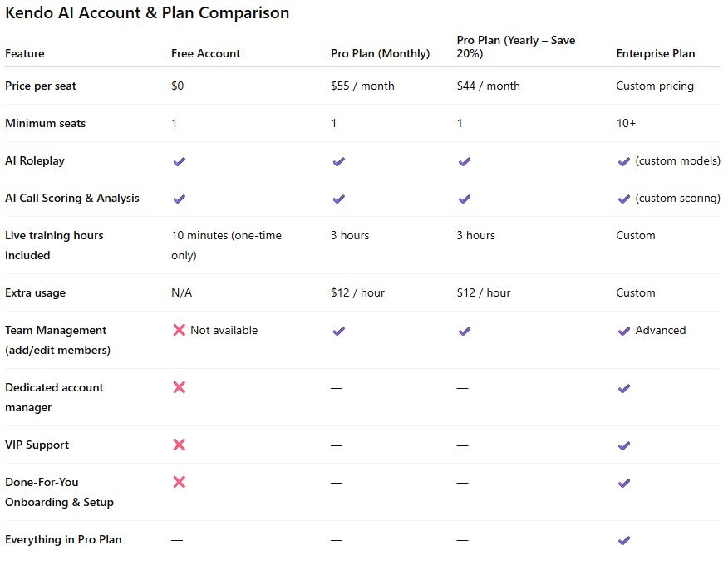Screen dimensions: 728x575
Task: Click AI Call Scoring checkmark for Pro Monthly
Action: click(338, 199)
